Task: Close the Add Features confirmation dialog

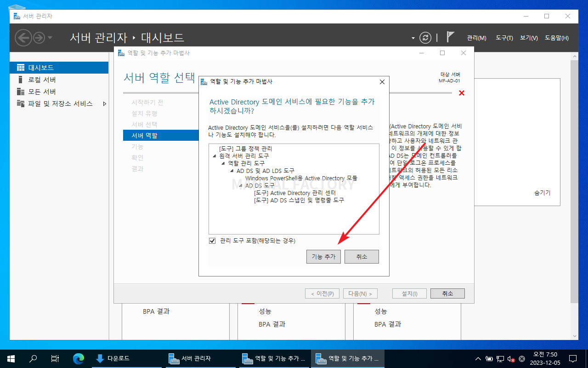Action: 382,82
